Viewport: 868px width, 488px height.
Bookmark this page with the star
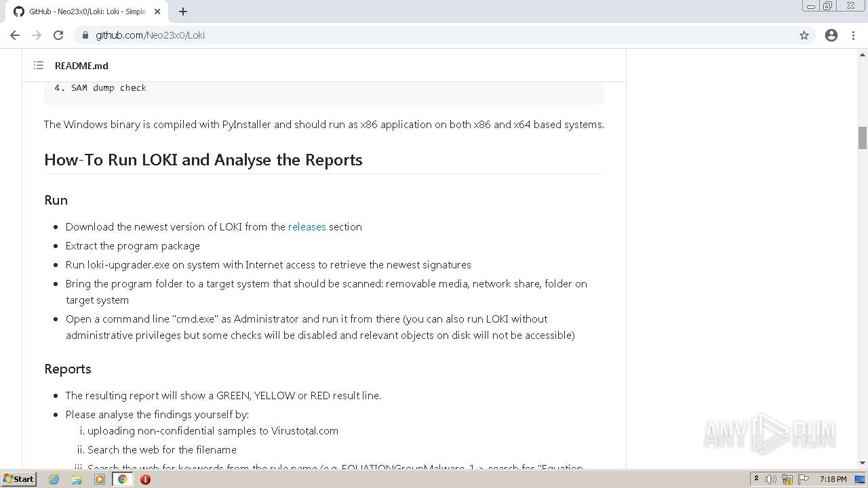click(804, 35)
